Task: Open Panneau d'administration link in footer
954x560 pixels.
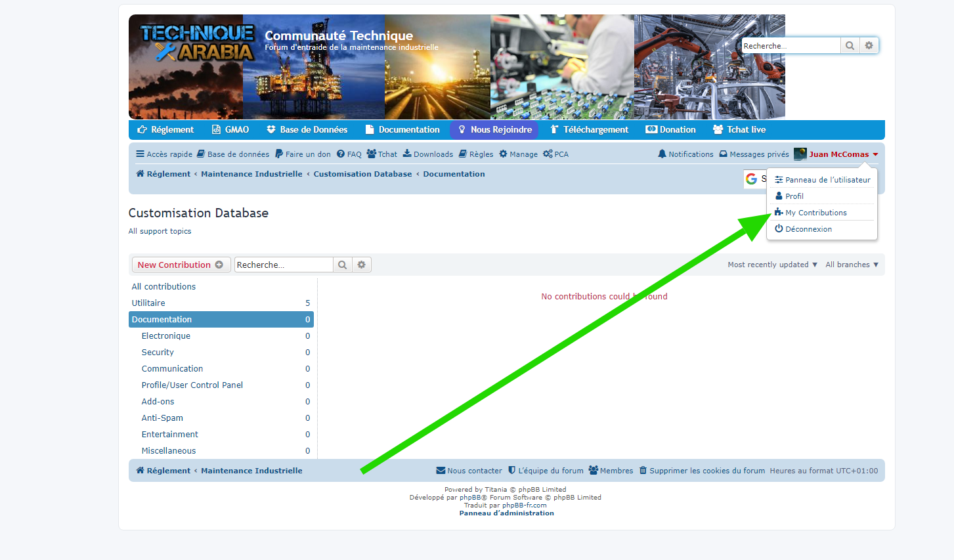Action: pos(506,513)
